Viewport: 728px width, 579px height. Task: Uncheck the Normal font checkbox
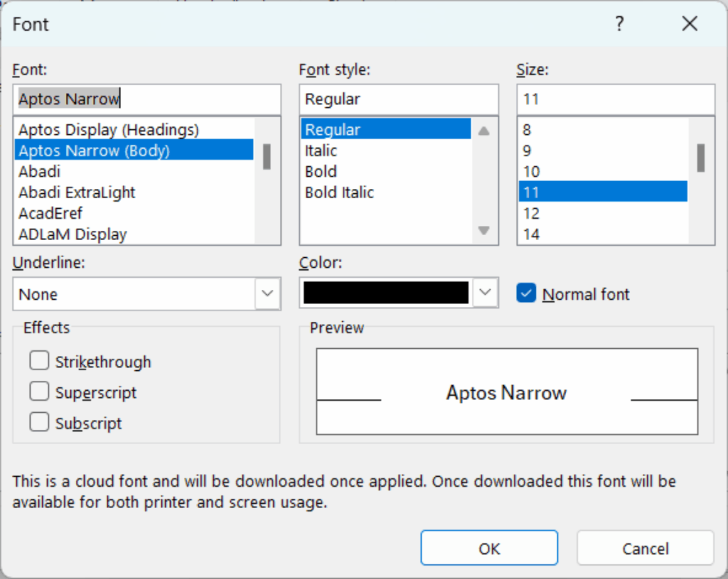(525, 293)
